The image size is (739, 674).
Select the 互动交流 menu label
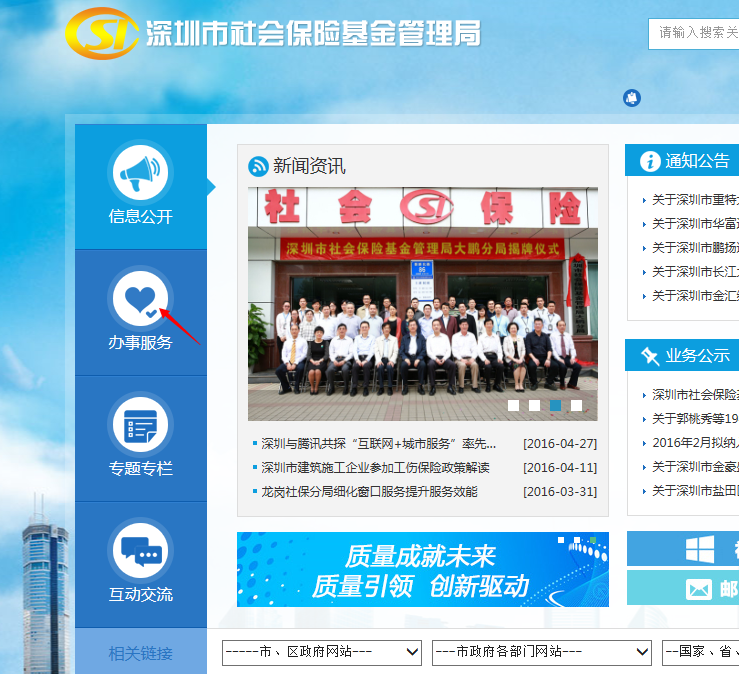point(140,594)
